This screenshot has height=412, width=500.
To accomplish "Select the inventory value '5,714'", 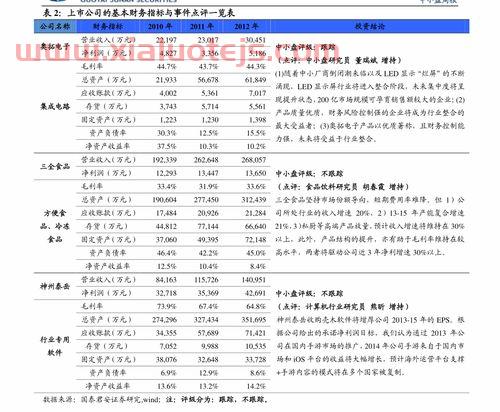I will [210, 107].
